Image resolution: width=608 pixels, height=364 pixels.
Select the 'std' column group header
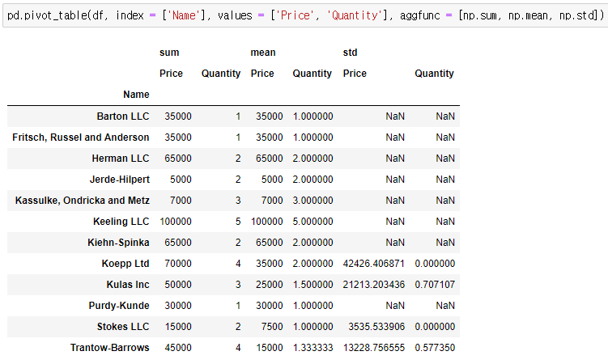(350, 53)
